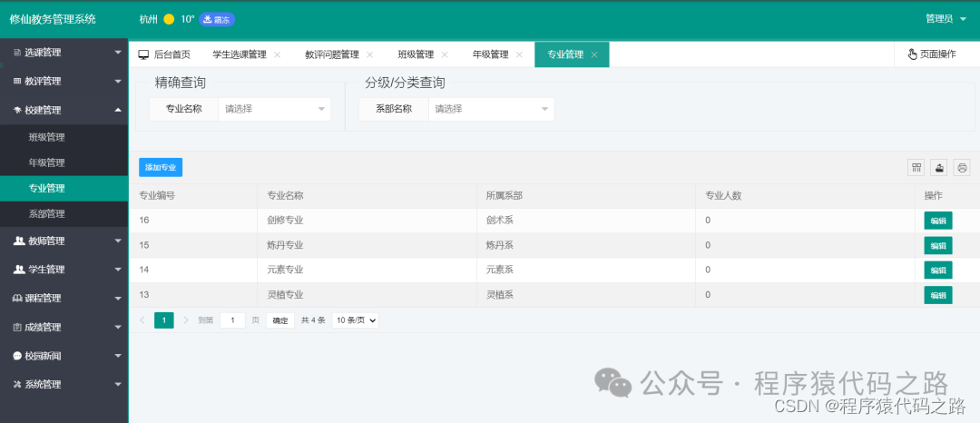The width and height of the screenshot is (980, 423).
Task: Click the 校园新闻 chat bubble icon
Action: (x=17, y=356)
